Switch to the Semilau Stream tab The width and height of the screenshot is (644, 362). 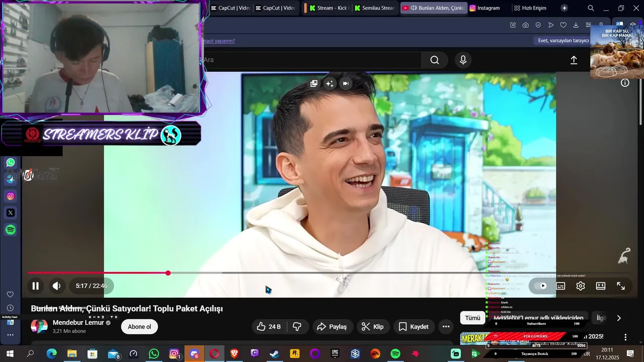click(375, 8)
